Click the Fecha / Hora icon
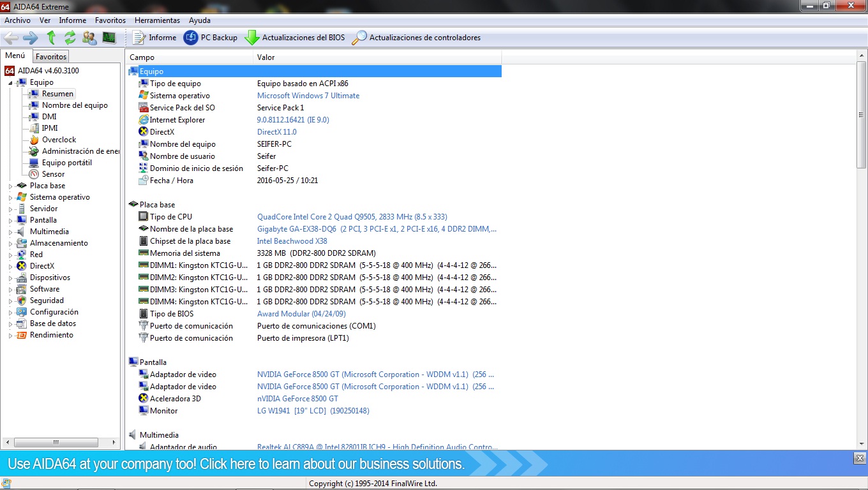The height and width of the screenshot is (490, 868). [144, 181]
